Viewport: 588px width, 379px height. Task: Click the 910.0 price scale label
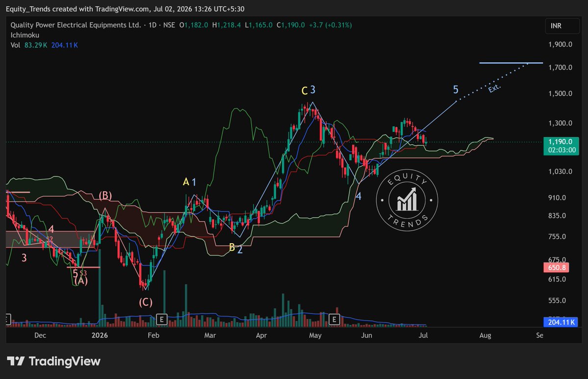point(557,198)
